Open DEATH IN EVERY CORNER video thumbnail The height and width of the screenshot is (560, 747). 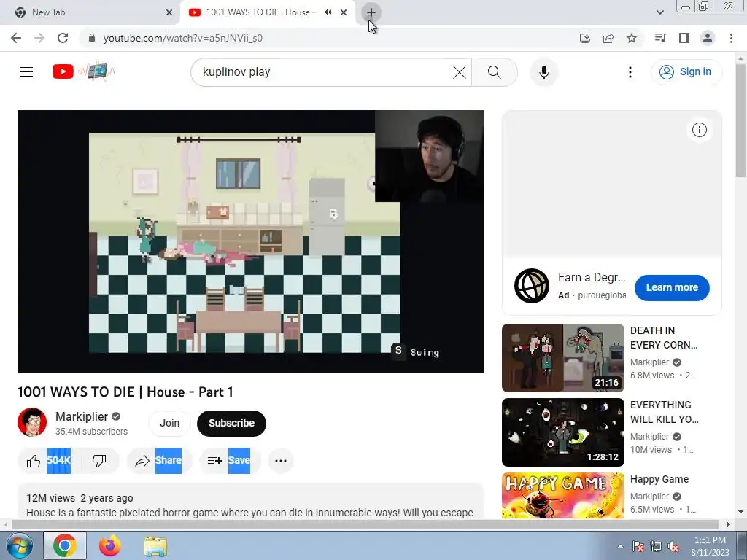coord(562,358)
